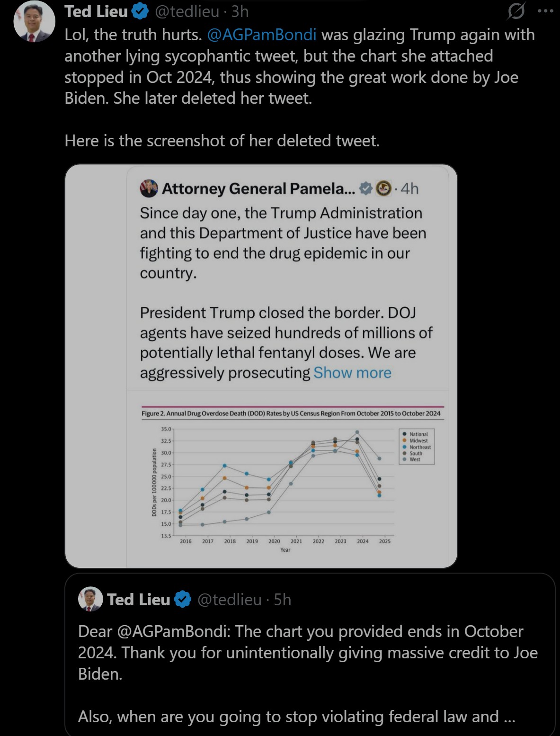The height and width of the screenshot is (736, 560).
Task: Click the @tedlieu handle in quoted tweet
Action: click(229, 600)
